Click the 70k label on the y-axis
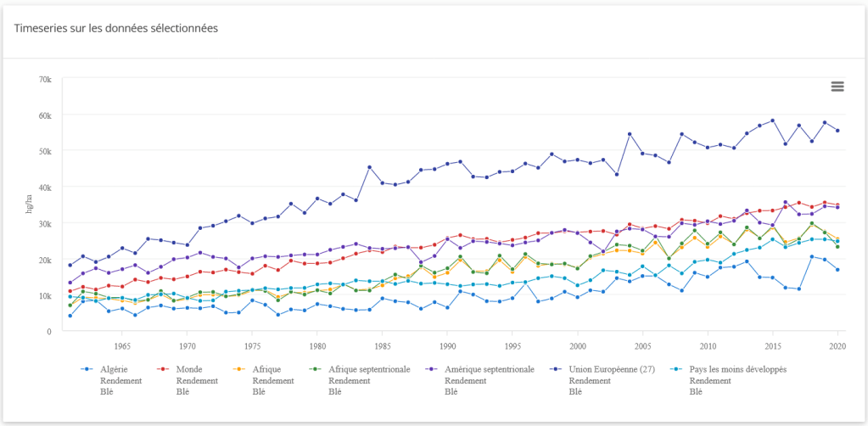The image size is (868, 426). [x=45, y=79]
